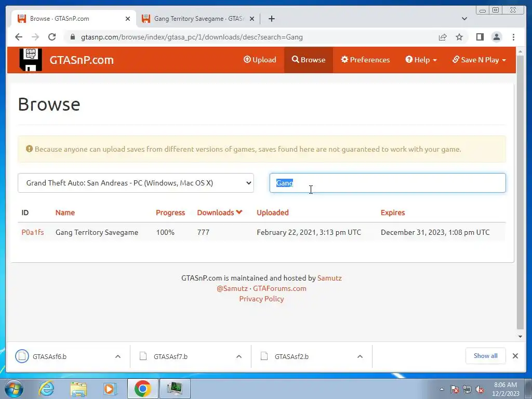The width and height of the screenshot is (532, 399).
Task: Click the February 22, 2021 upload date
Action: pos(309,232)
